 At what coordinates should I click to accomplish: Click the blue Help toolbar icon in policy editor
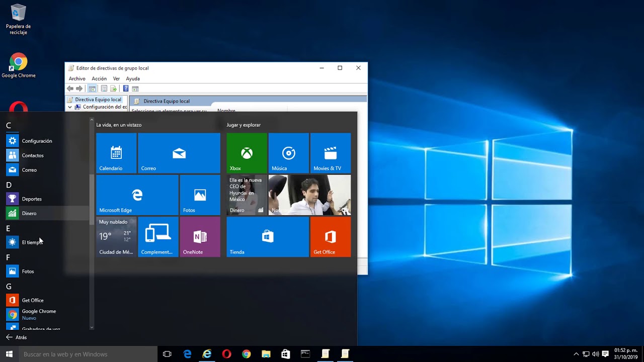click(x=126, y=88)
